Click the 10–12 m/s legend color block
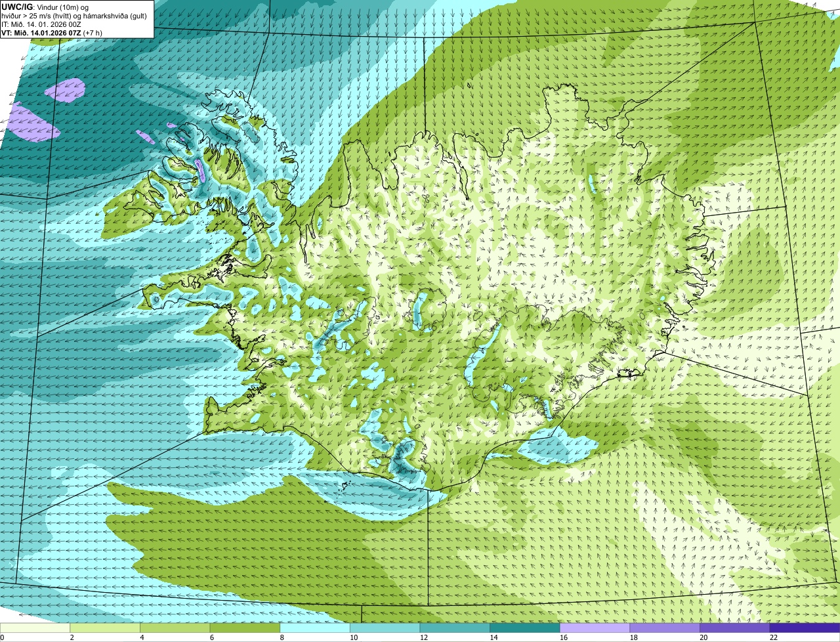The width and height of the screenshot is (840, 642). 385,628
